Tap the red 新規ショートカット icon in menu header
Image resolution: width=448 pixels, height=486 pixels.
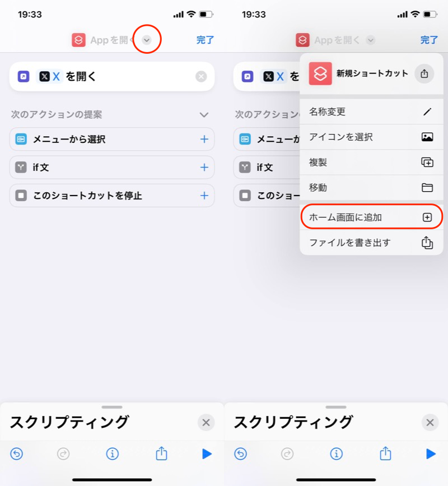[320, 73]
